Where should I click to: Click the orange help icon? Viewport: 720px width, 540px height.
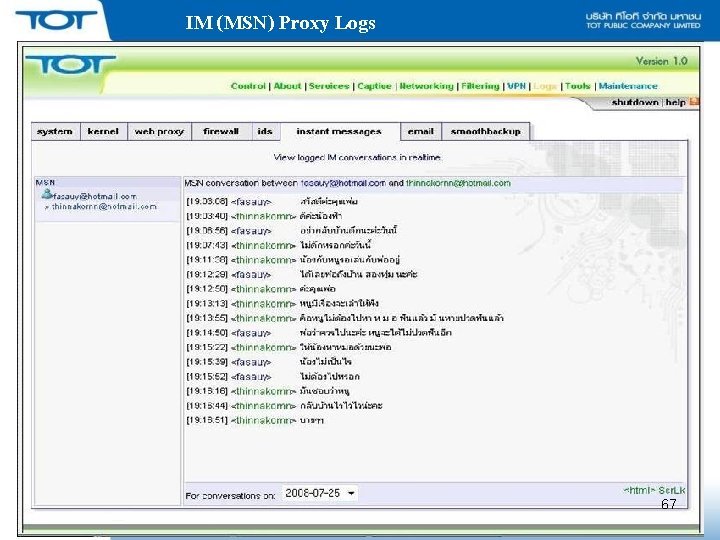(x=694, y=101)
